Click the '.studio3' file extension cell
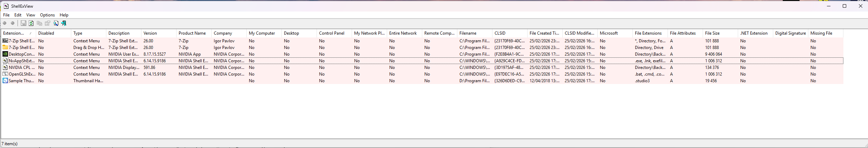 (650, 80)
